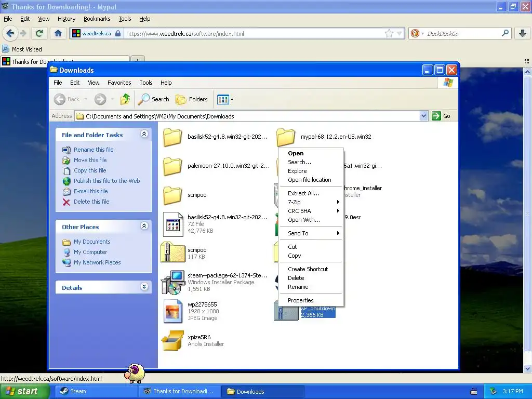
Task: Select the basilisk52-g4.8 folder icon
Action: [x=172, y=137]
